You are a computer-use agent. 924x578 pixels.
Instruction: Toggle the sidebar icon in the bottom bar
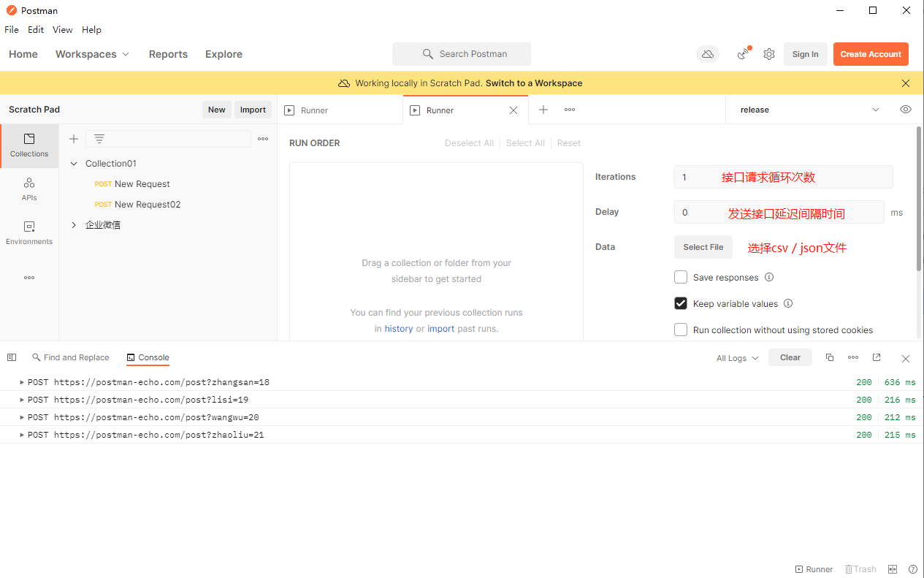click(x=12, y=357)
